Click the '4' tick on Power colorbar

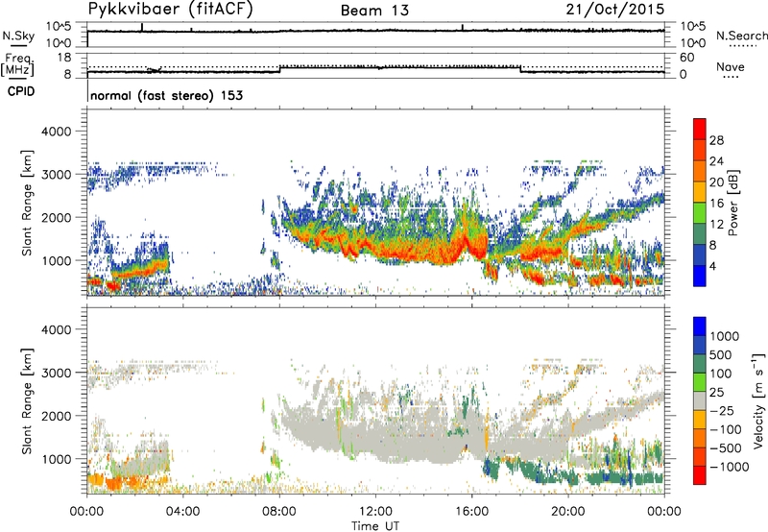(713, 266)
